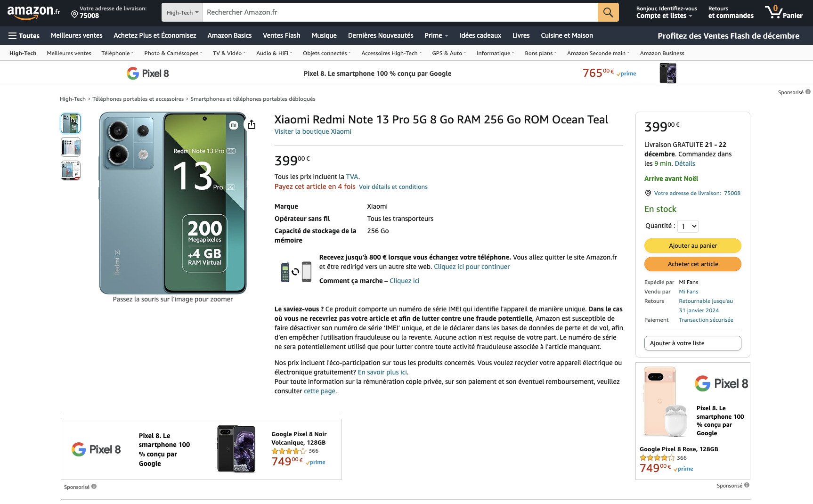The width and height of the screenshot is (813, 504).
Task: Click the pink Pixel 8 Rose phone image
Action: click(x=665, y=402)
